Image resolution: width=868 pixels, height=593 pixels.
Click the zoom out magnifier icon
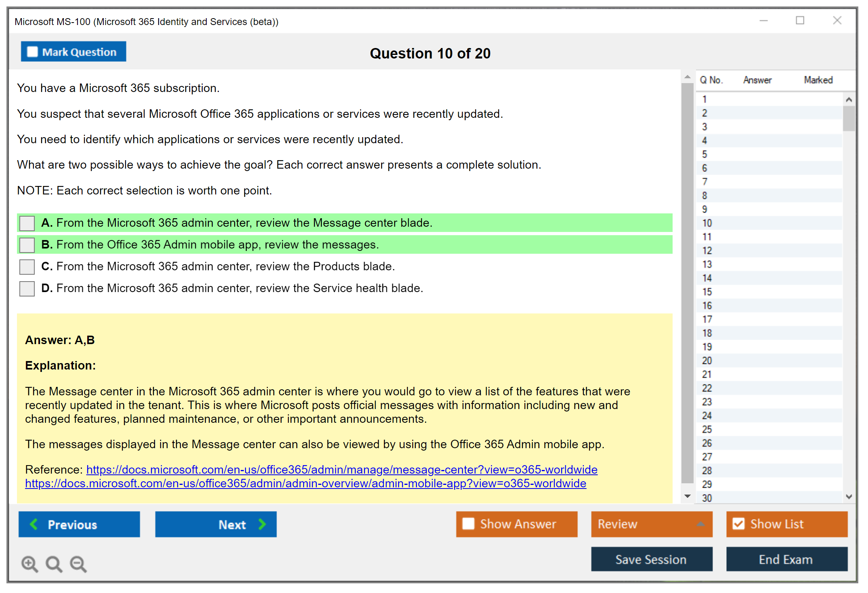point(78,564)
